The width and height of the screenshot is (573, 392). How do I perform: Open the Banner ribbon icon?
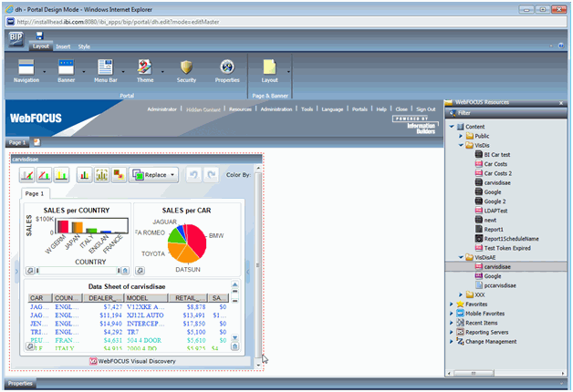[66, 67]
